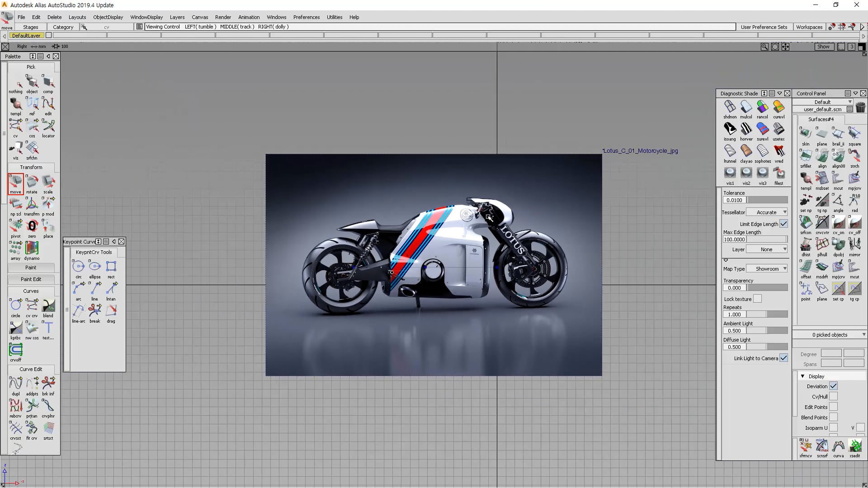Disable the Deviation display checkbox
The width and height of the screenshot is (868, 488).
pos(833,386)
